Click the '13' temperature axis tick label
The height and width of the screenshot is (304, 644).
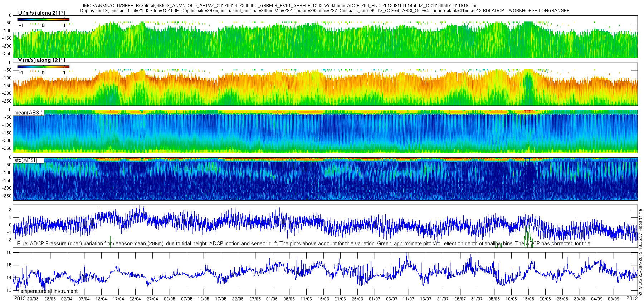[9, 290]
